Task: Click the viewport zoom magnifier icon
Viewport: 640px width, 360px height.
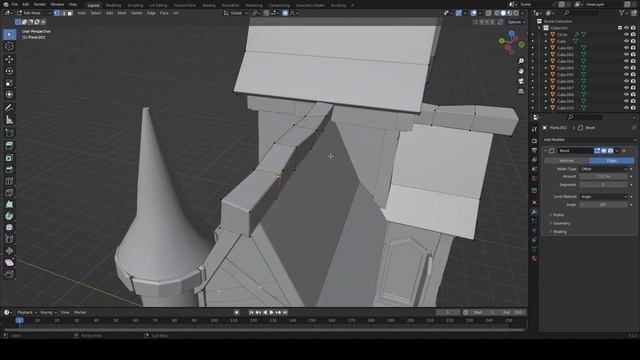Action: (521, 61)
